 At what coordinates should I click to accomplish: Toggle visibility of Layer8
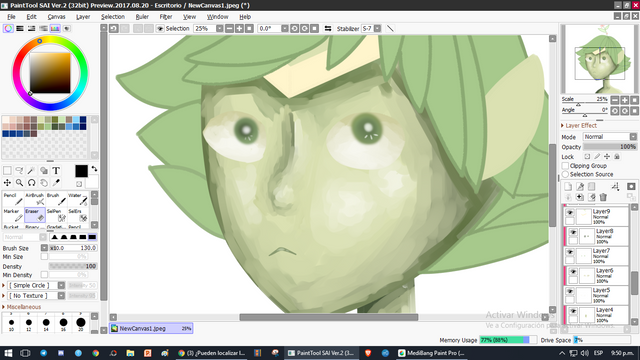(x=573, y=232)
